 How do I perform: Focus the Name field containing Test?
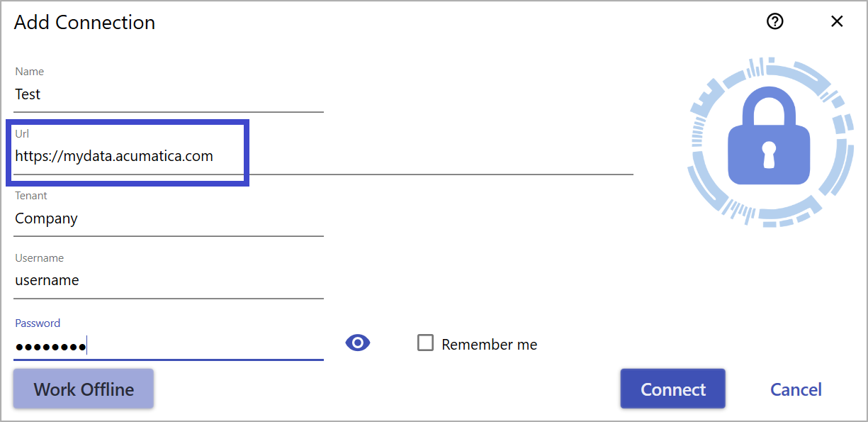coord(169,94)
